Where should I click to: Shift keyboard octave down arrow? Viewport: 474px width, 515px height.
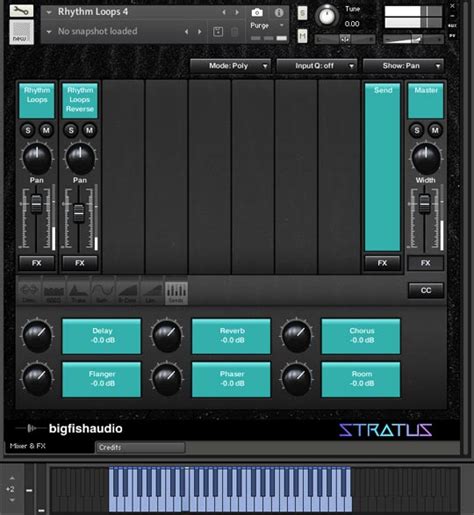(x=12, y=500)
